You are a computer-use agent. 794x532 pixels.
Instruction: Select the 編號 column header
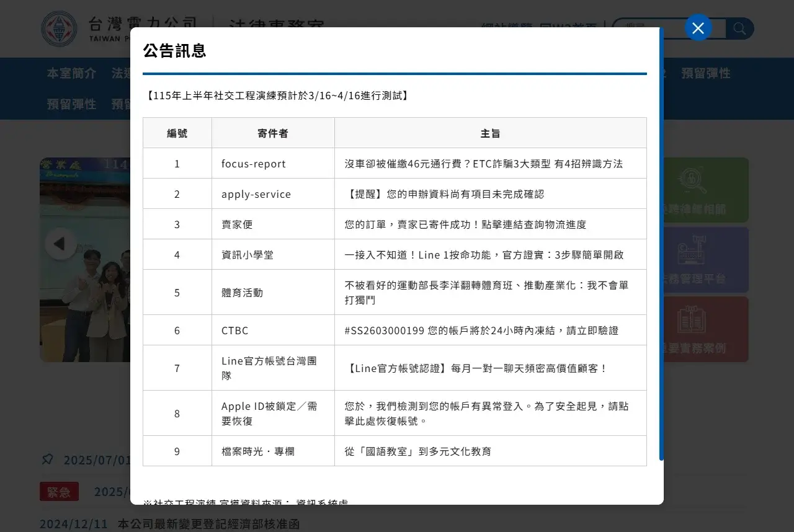tap(177, 133)
